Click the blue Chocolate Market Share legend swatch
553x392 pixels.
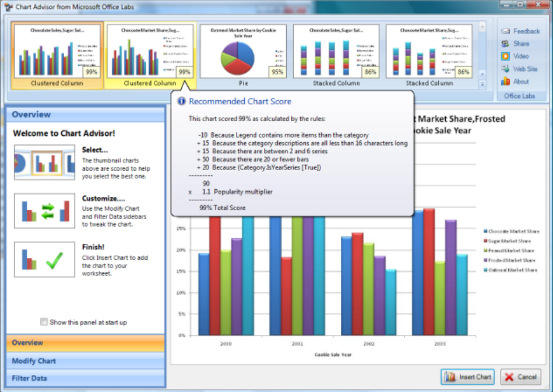(485, 231)
